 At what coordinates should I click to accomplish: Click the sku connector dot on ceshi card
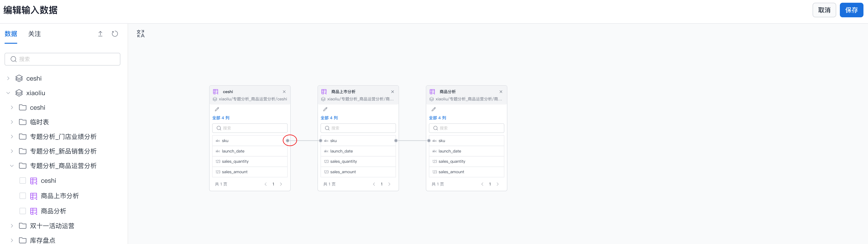(288, 141)
